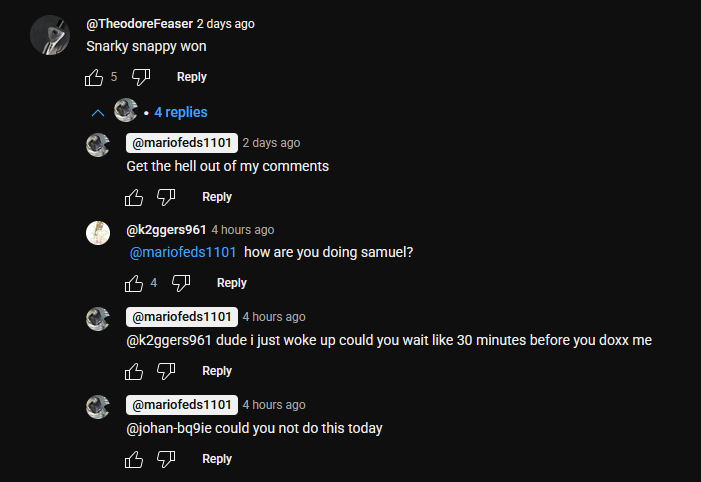Like the "Get the hell out" reply
Viewport: 701px width, 482px height.
[134, 197]
